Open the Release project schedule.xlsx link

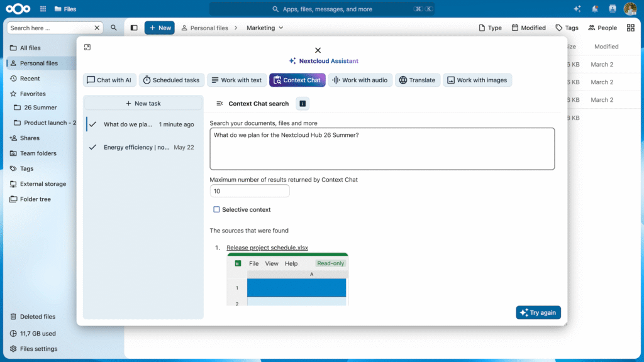pyautogui.click(x=267, y=248)
